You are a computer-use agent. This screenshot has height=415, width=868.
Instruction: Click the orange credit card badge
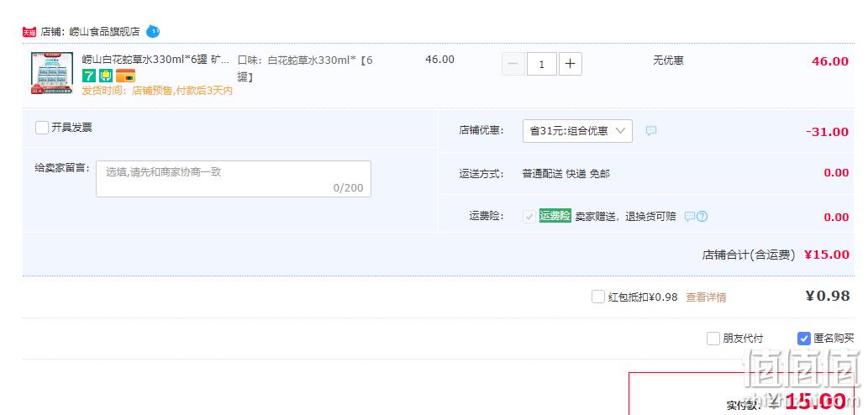[x=126, y=76]
